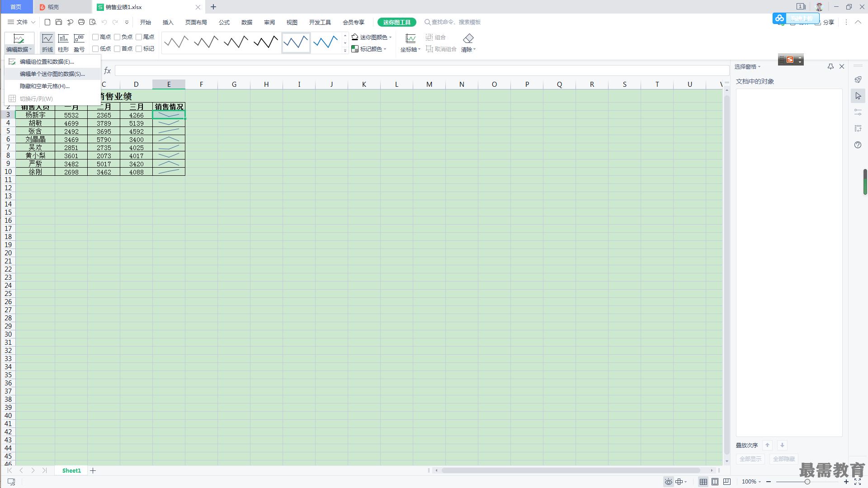Enable the 标记 markers checkbox

(139, 49)
